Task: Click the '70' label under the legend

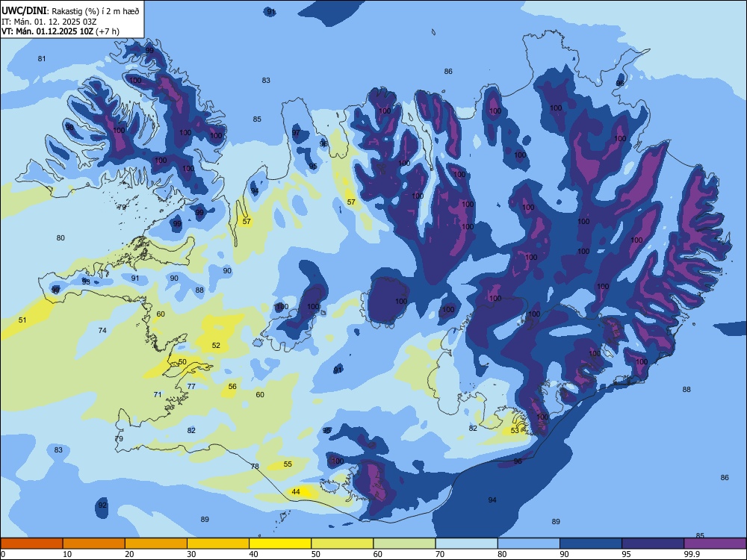Action: point(440,554)
